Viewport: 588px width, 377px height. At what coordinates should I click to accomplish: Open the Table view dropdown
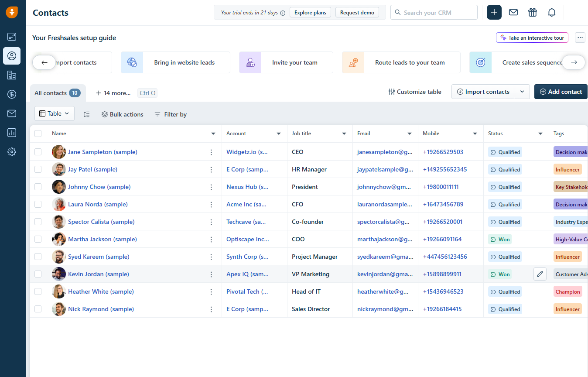tap(54, 113)
